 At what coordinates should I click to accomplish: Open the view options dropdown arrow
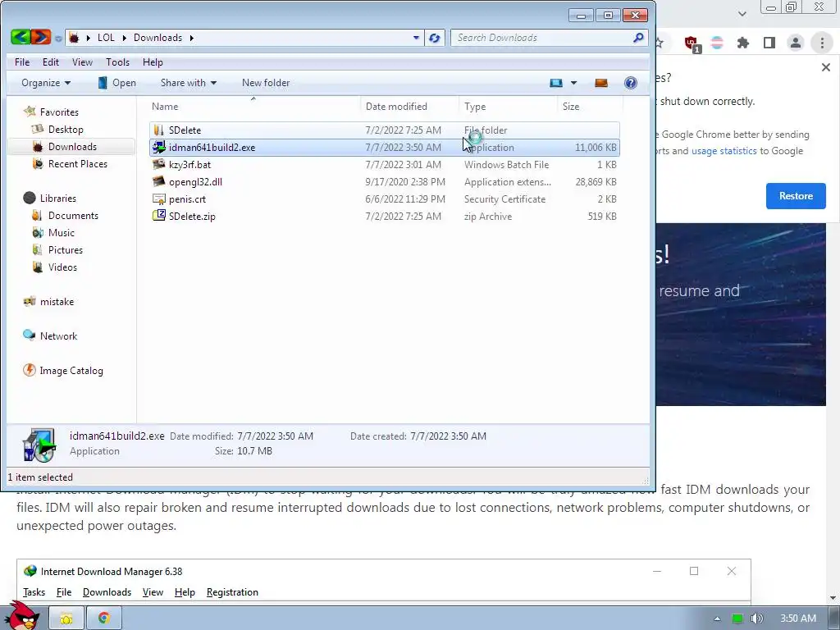pos(573,83)
